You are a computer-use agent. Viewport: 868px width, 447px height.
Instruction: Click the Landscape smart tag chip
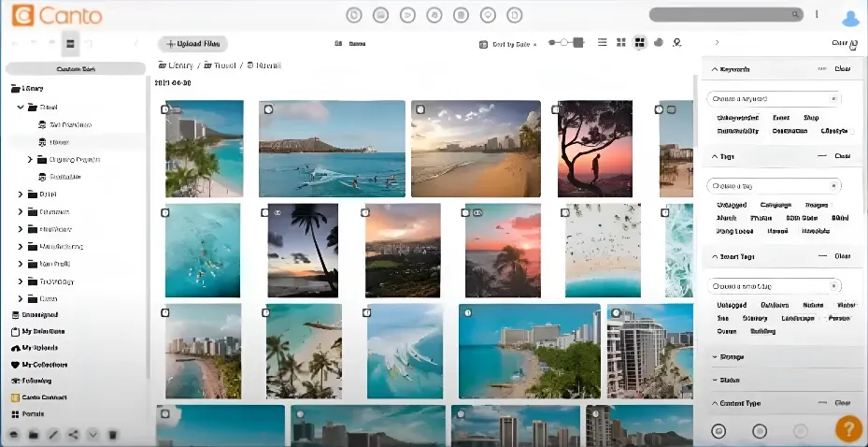point(798,319)
